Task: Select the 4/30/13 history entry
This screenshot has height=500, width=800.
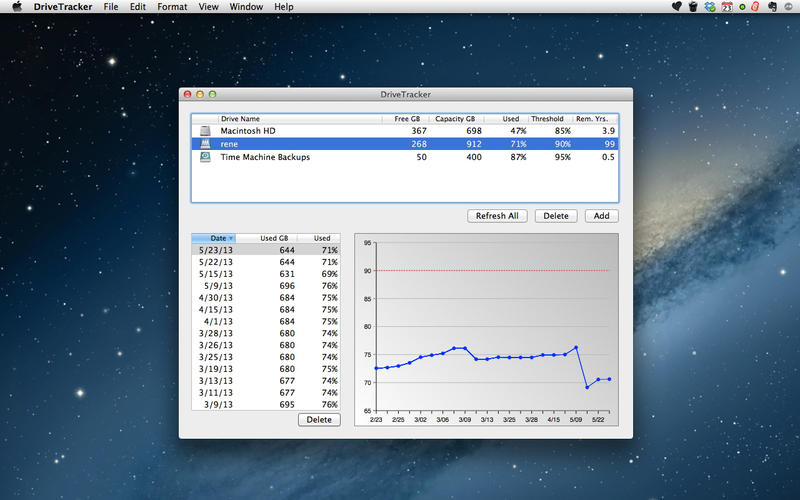Action: (266, 298)
